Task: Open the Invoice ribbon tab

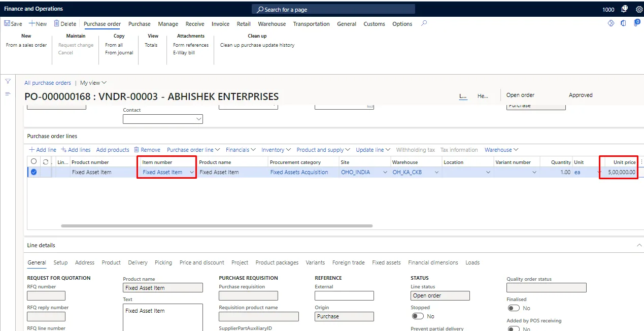Action: pyautogui.click(x=220, y=24)
